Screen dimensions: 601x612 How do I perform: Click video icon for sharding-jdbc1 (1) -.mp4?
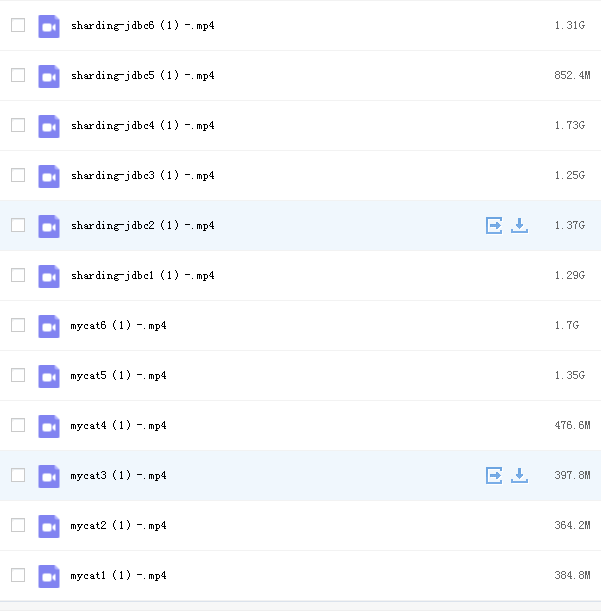tap(49, 276)
